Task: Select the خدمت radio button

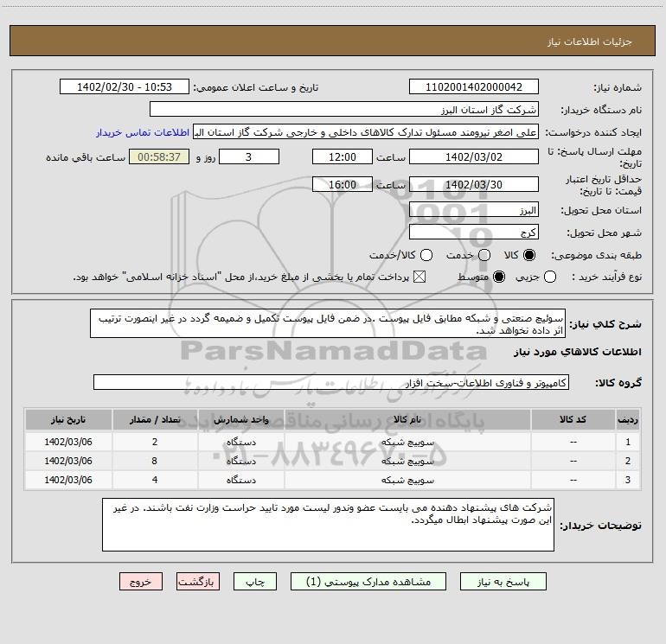Action: click(484, 255)
